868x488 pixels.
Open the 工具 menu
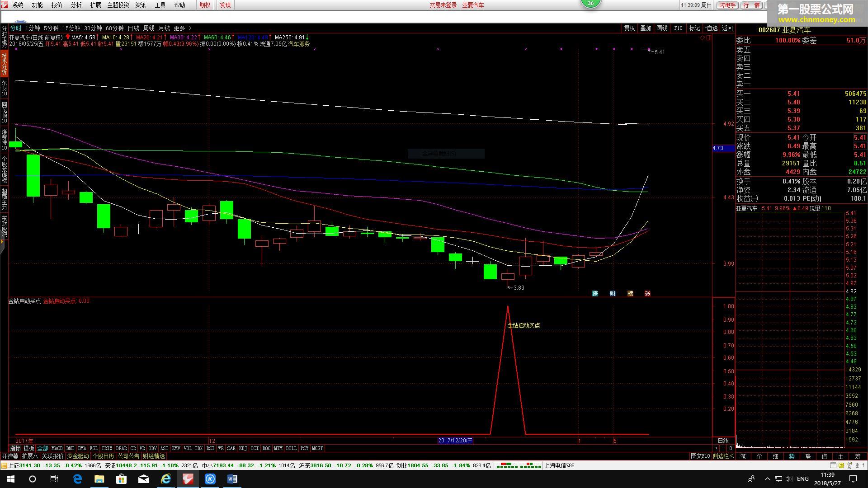tap(160, 5)
